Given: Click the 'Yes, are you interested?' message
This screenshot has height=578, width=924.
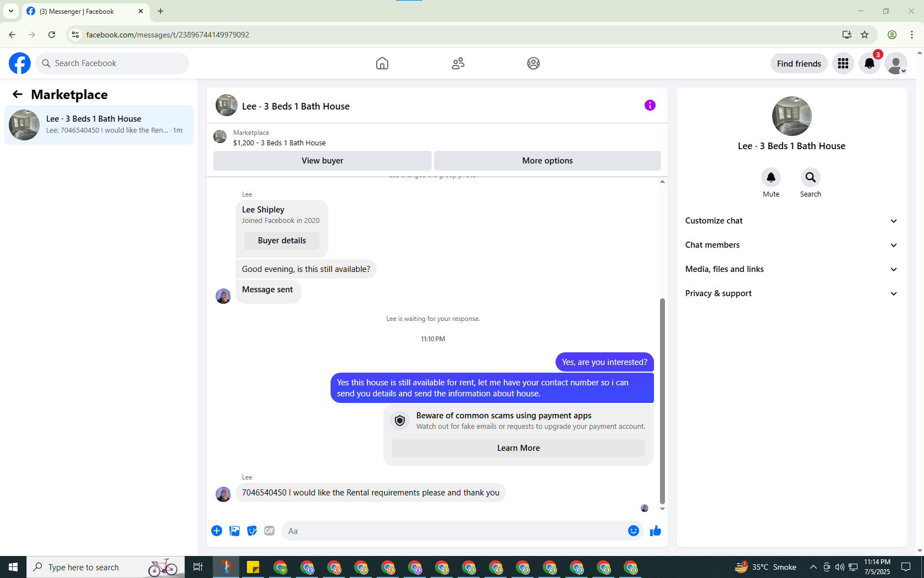Looking at the screenshot, I should pyautogui.click(x=604, y=362).
